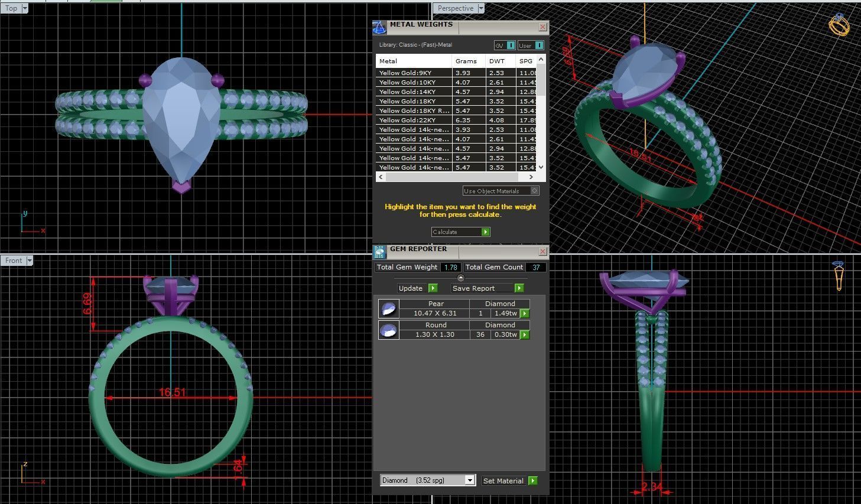Click the Pear gem thumbnail icon
The height and width of the screenshot is (504, 861).
point(388,309)
